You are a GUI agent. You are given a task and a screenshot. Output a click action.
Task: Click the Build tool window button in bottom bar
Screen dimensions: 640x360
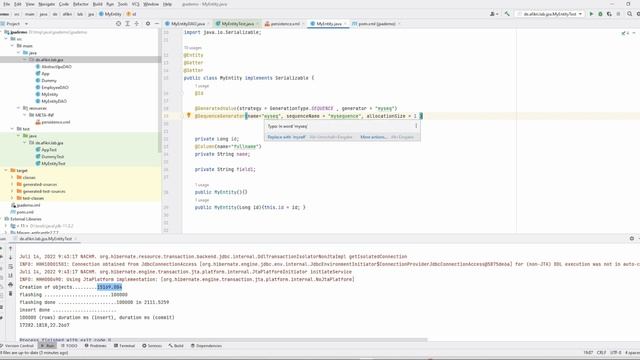(176, 346)
